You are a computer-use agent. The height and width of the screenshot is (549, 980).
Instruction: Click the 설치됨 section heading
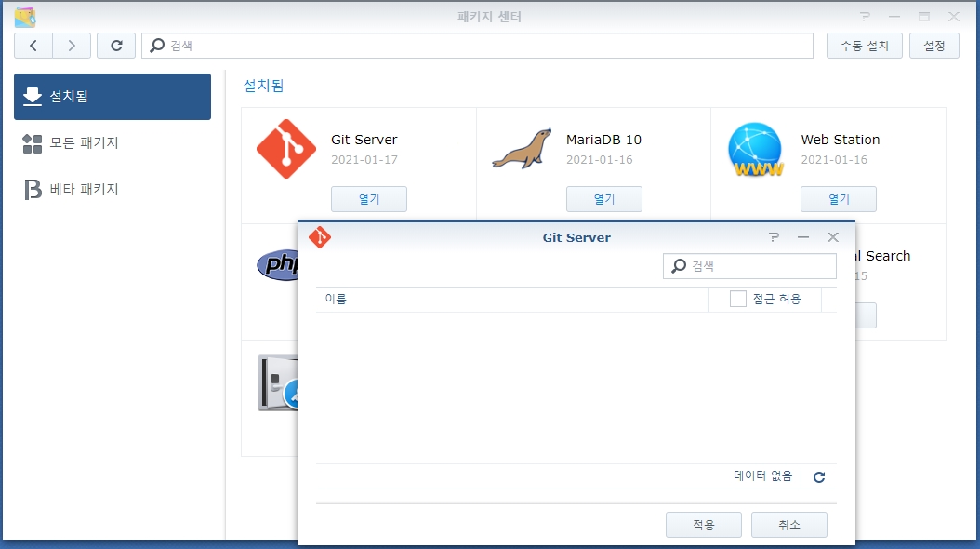click(x=263, y=85)
